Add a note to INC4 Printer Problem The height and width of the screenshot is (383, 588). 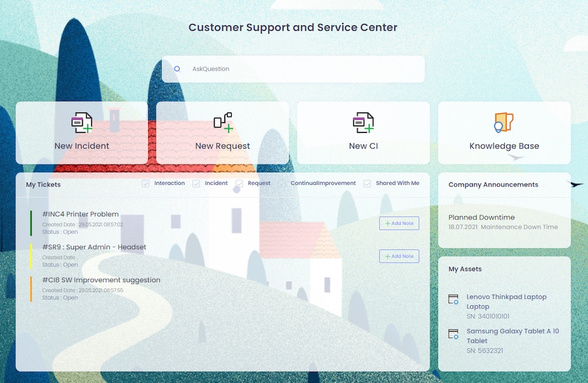point(399,223)
